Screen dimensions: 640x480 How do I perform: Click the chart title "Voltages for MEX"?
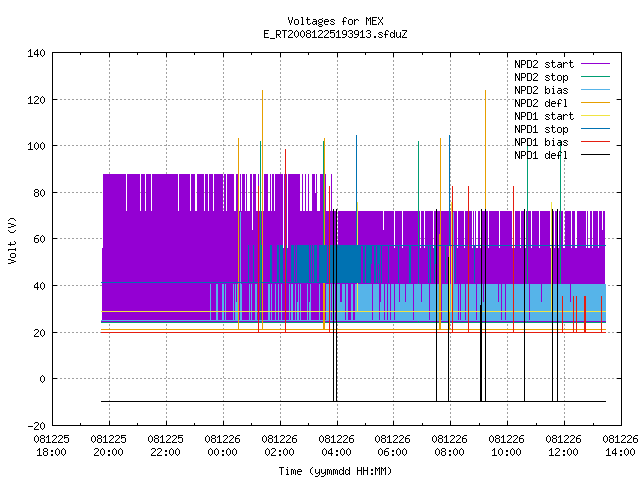point(335,21)
